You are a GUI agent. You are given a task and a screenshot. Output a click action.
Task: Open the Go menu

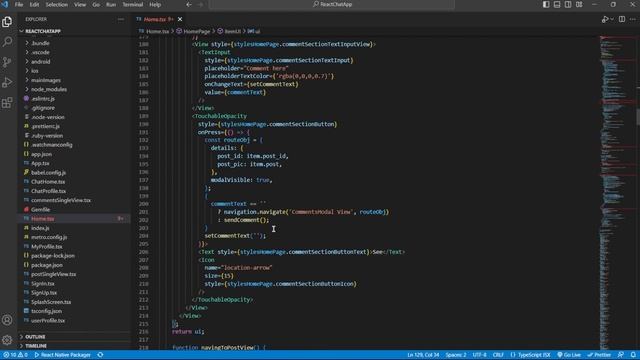96,4
